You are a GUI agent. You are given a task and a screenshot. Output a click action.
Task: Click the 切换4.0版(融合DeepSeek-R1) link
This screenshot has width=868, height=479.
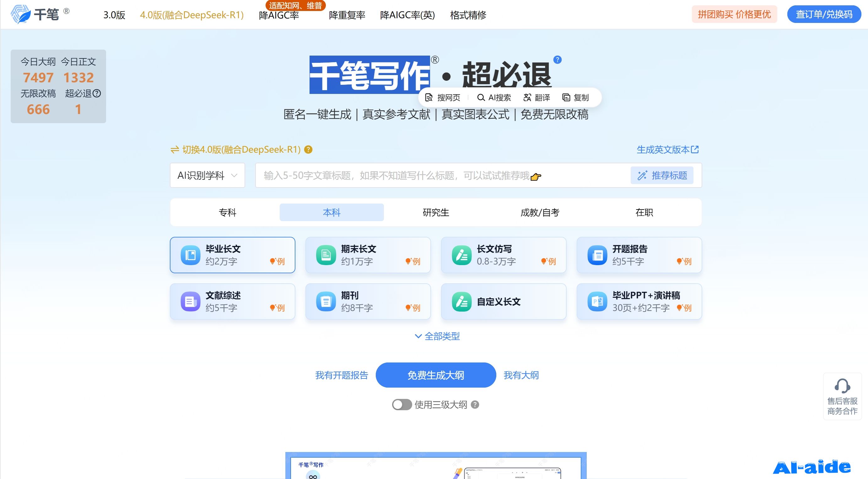tap(241, 149)
